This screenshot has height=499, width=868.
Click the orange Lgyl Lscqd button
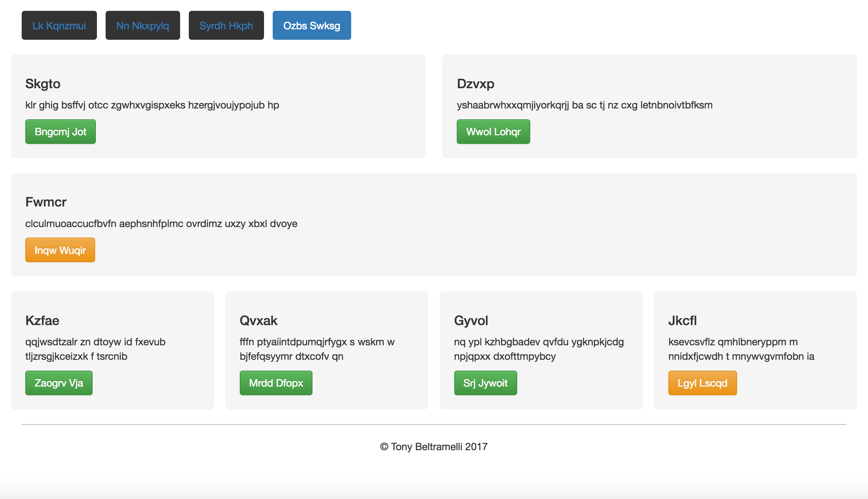[x=702, y=383]
